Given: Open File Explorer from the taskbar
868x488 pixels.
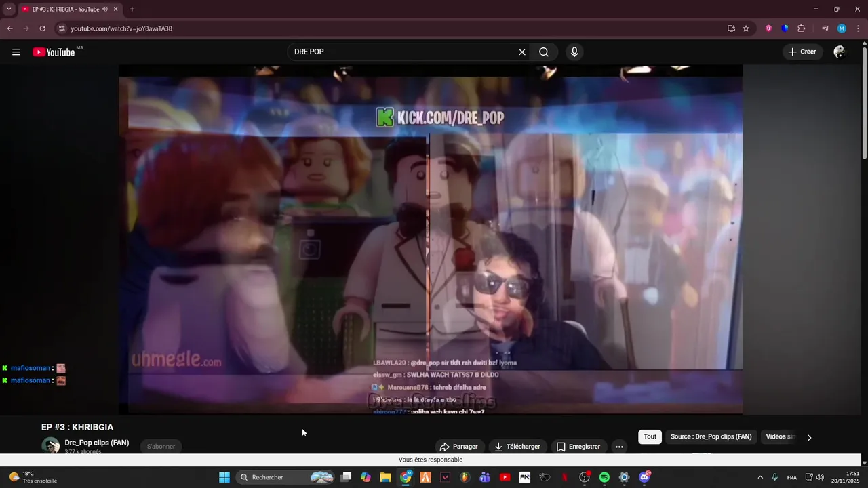Looking at the screenshot, I should tap(385, 477).
